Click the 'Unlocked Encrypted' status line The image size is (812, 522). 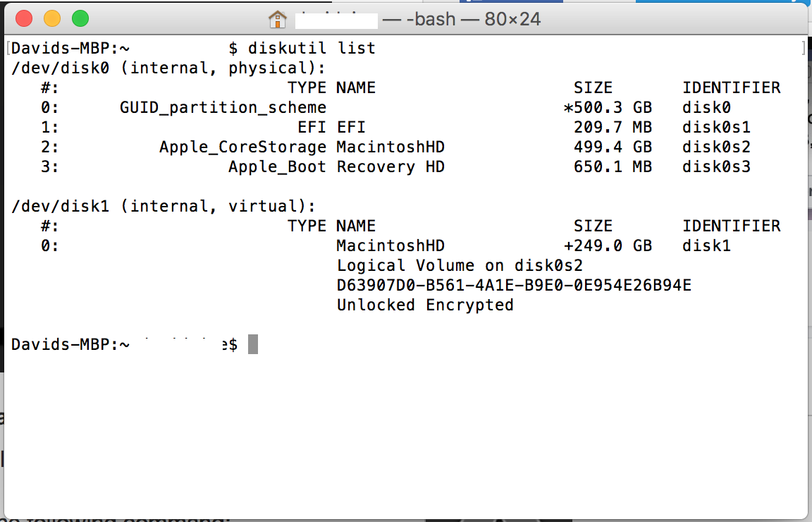(x=424, y=305)
